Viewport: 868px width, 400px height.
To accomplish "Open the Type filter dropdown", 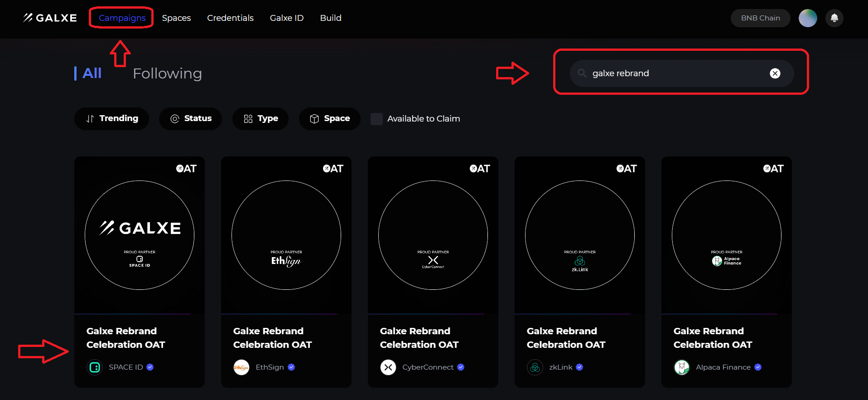I will [x=260, y=118].
